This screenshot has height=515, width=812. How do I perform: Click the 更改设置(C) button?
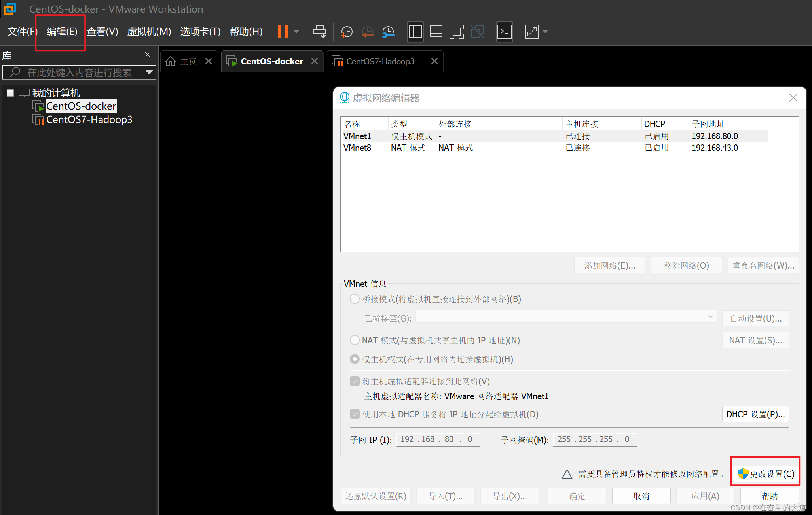(766, 473)
